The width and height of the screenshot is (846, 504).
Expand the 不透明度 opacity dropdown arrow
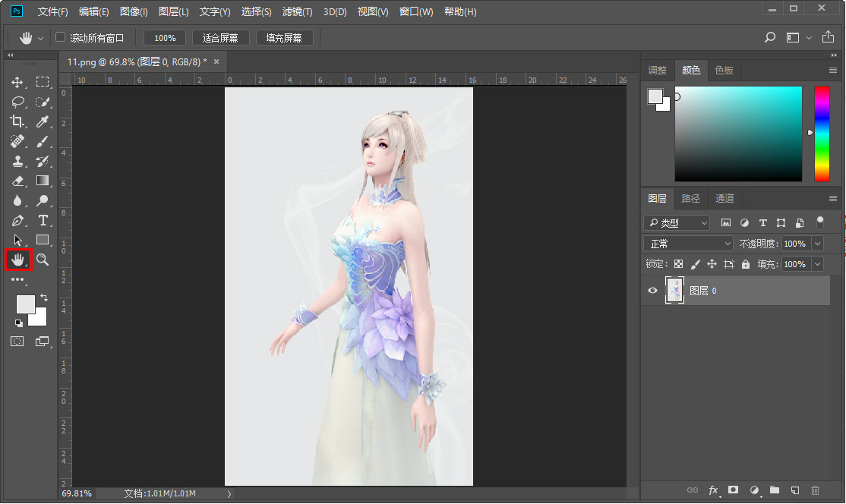tap(818, 244)
